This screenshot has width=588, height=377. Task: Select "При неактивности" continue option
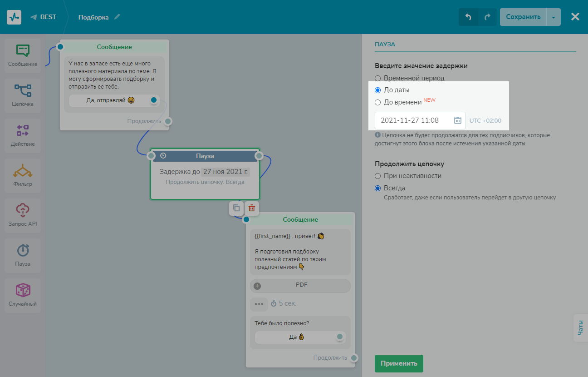tap(378, 176)
